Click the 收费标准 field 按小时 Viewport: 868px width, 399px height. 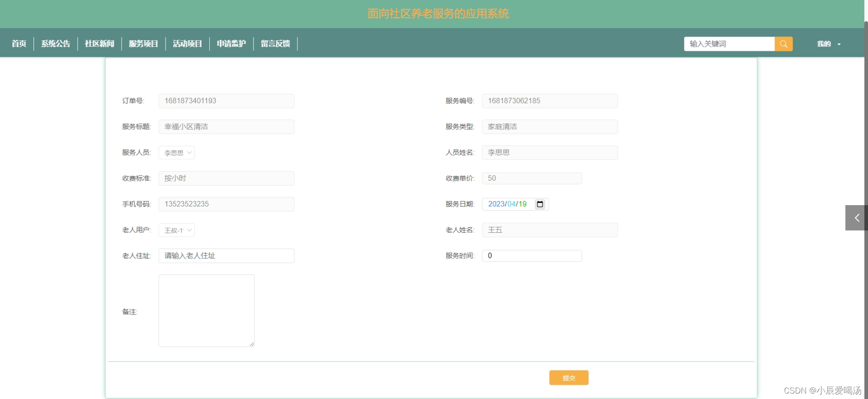[226, 178]
